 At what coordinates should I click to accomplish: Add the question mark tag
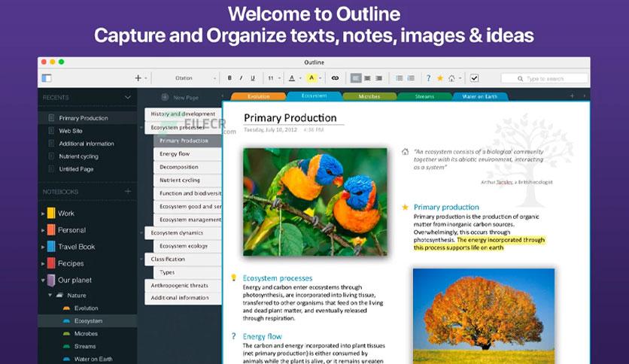[x=428, y=78]
